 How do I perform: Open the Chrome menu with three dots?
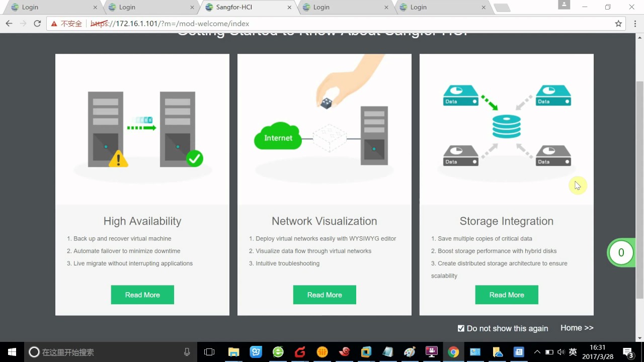(x=634, y=24)
